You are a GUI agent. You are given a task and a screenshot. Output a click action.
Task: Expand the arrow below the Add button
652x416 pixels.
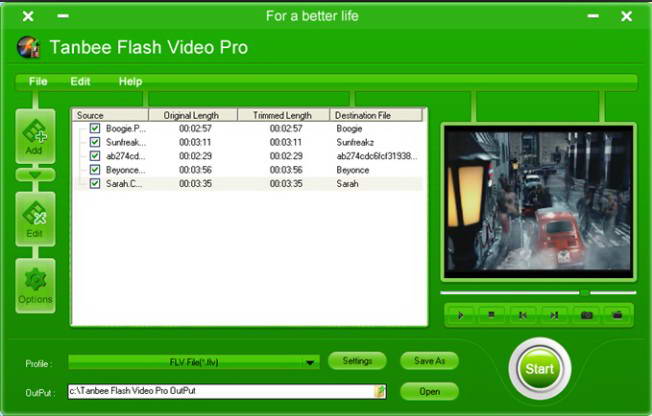tap(35, 175)
